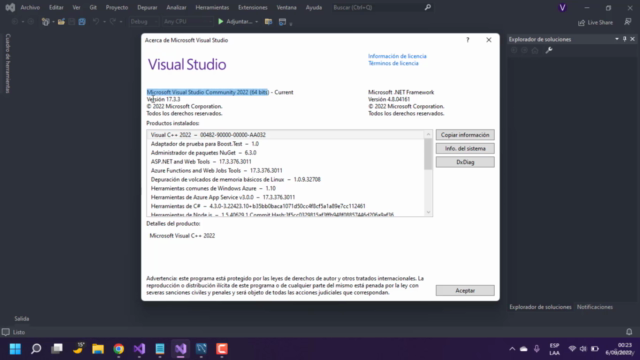Open the Ayuda menu
The height and width of the screenshot is (360, 640).
point(314,7)
